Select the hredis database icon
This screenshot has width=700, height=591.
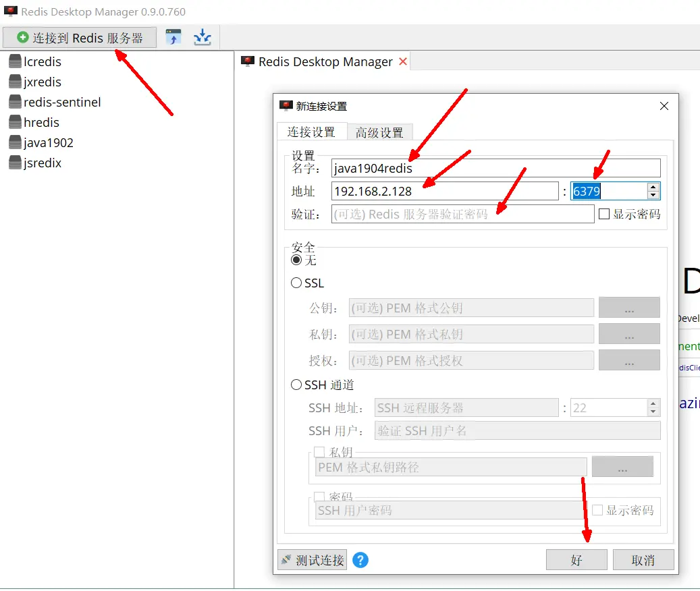15,122
